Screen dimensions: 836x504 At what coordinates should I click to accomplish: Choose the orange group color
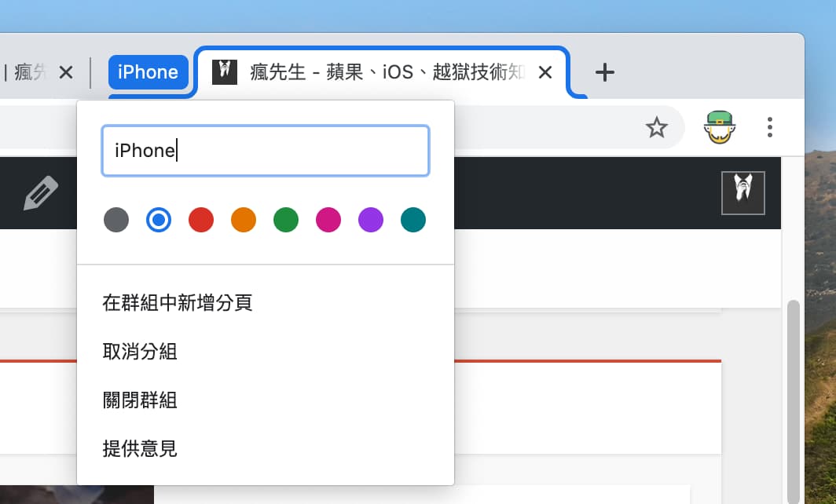[243, 220]
